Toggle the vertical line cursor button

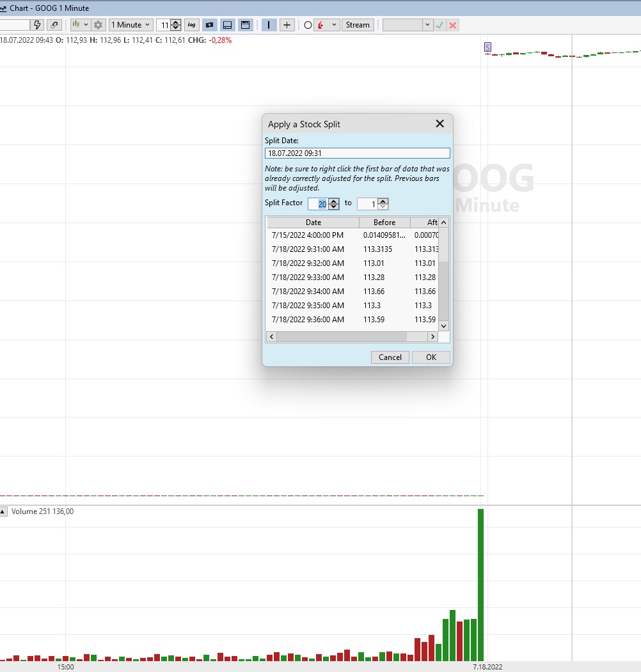[x=269, y=25]
